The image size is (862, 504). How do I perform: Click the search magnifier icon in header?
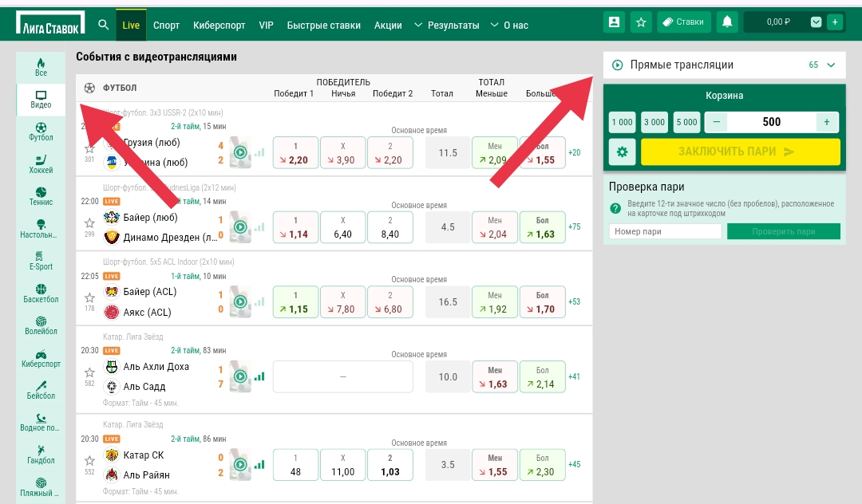(103, 25)
